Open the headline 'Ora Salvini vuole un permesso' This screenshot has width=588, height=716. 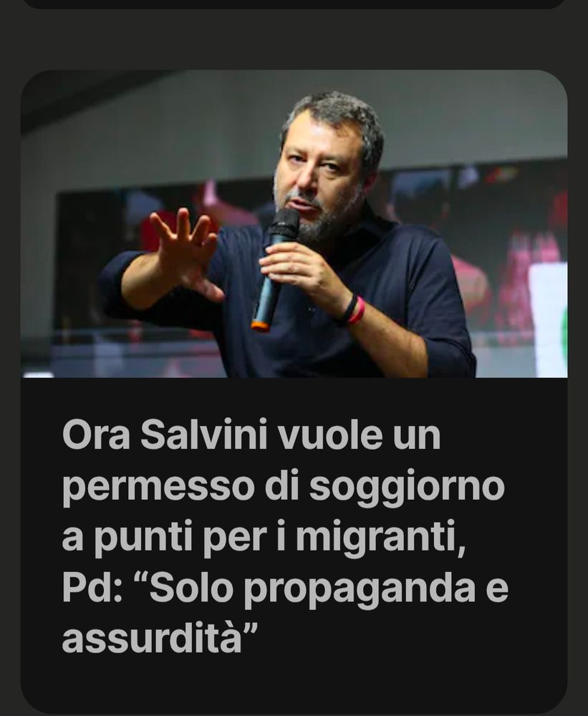click(286, 536)
